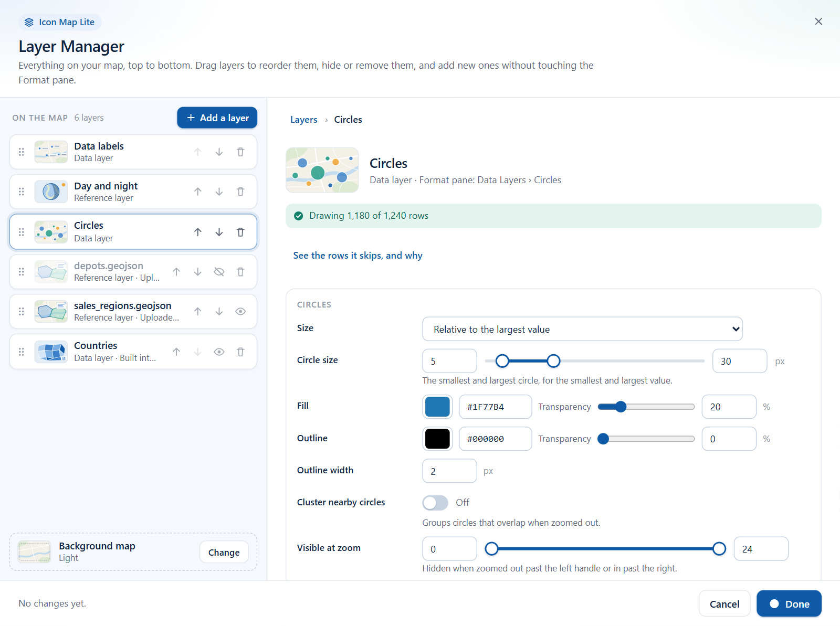Grab the Day and night drag handle
This screenshot has height=626, width=840.
pos(22,192)
